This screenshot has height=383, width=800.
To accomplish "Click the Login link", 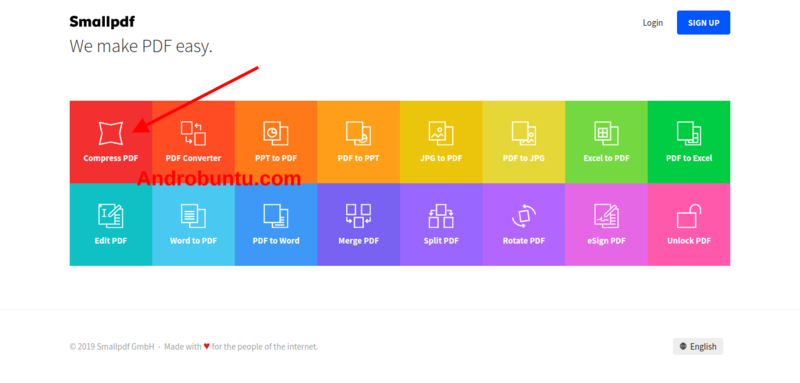I will coord(653,22).
